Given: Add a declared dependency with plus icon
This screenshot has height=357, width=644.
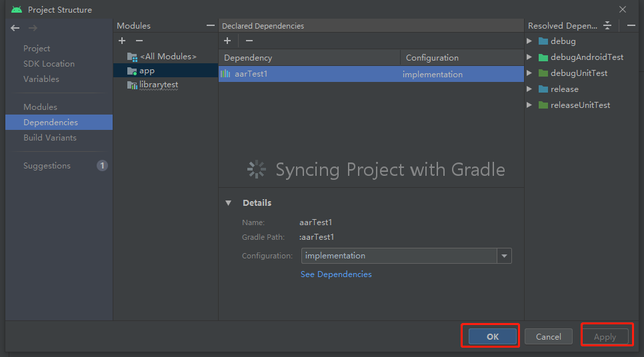Looking at the screenshot, I should tap(227, 41).
